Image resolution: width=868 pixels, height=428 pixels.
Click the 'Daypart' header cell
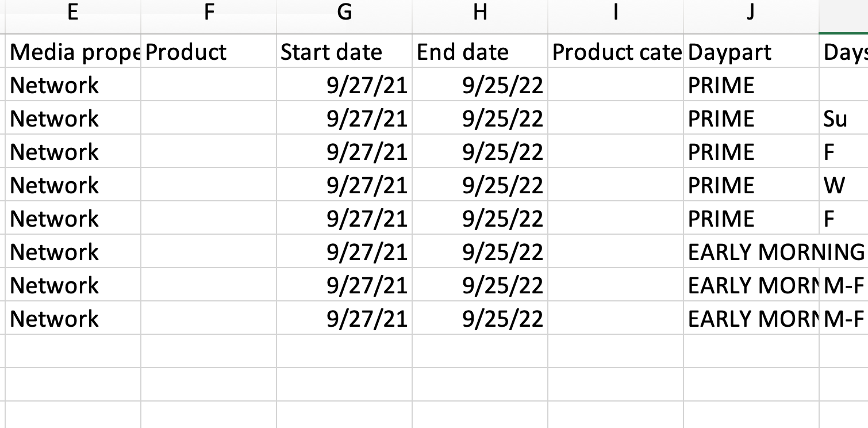(x=751, y=52)
